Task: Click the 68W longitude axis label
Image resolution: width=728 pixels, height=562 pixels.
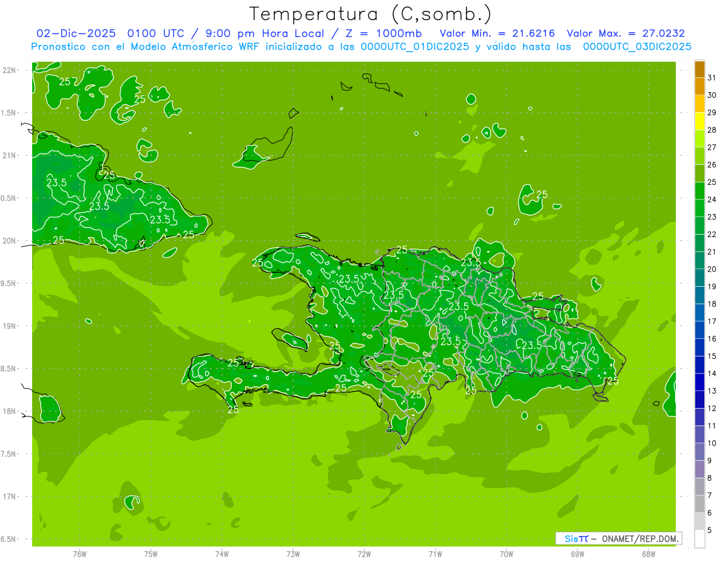Action: click(x=649, y=554)
